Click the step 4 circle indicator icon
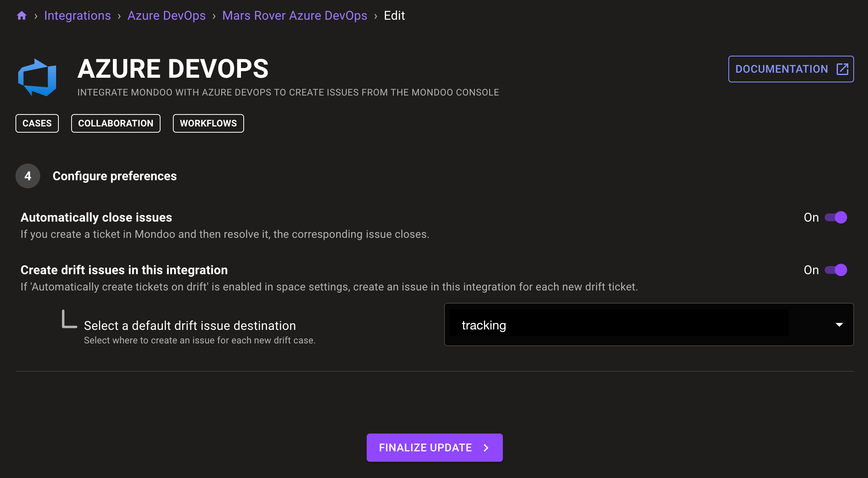868x478 pixels. click(28, 176)
